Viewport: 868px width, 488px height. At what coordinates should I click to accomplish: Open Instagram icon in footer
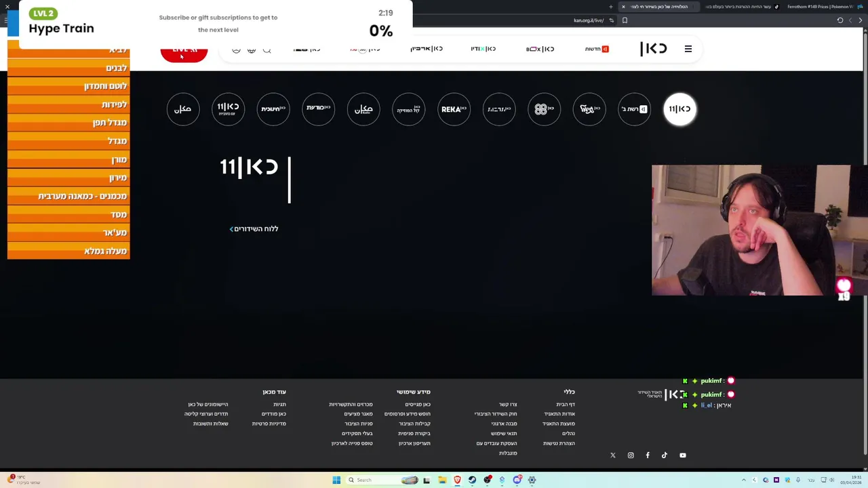(631, 455)
